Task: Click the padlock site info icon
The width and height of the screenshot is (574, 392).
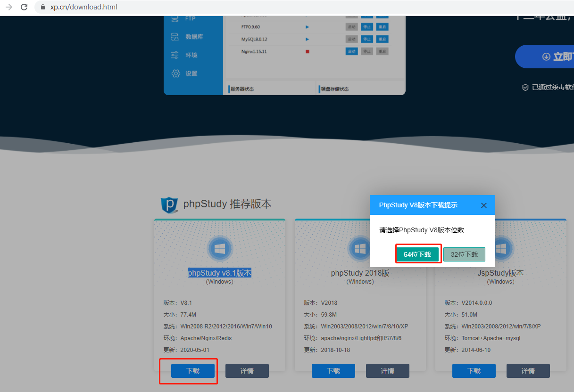Action: (43, 7)
